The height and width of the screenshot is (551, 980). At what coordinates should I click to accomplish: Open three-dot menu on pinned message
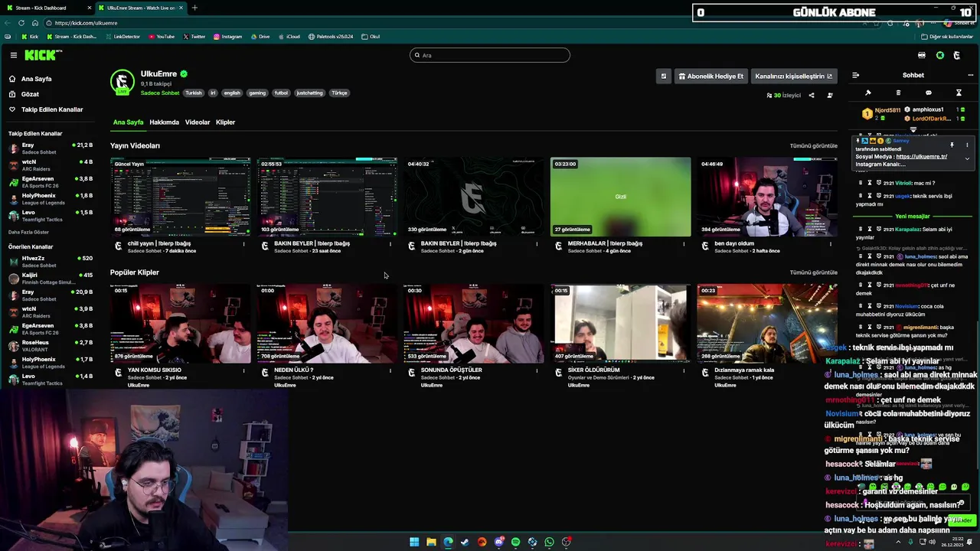click(x=967, y=145)
